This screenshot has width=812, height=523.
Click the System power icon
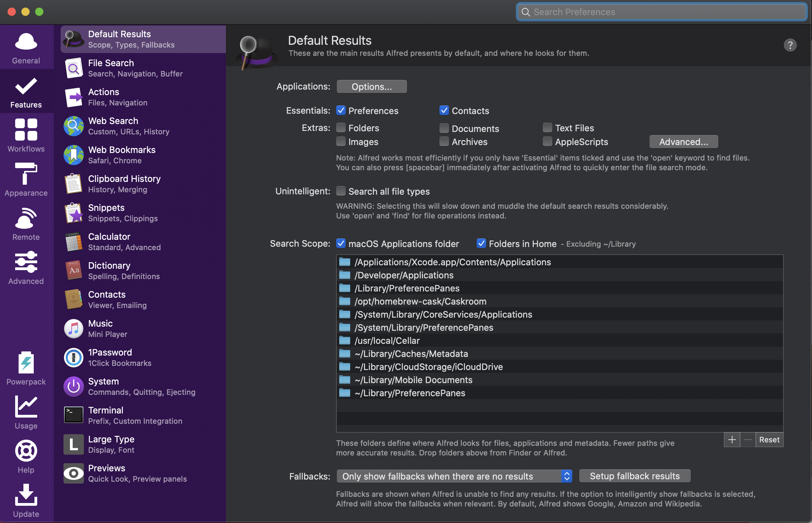[x=74, y=387]
